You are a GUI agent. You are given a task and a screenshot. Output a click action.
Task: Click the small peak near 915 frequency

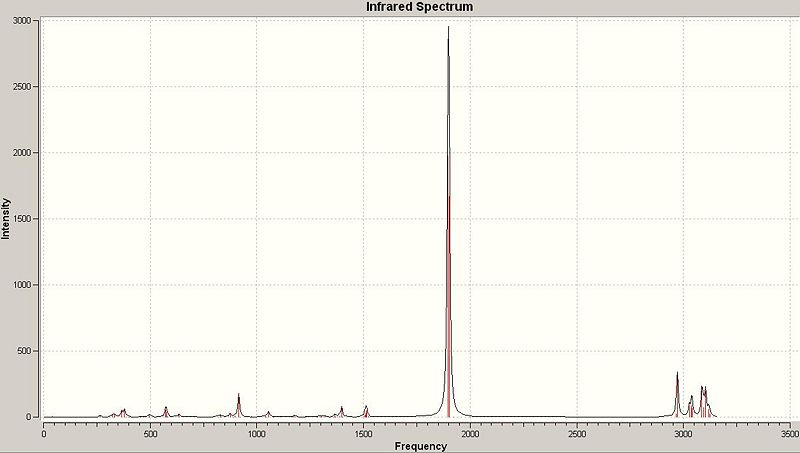pos(238,405)
